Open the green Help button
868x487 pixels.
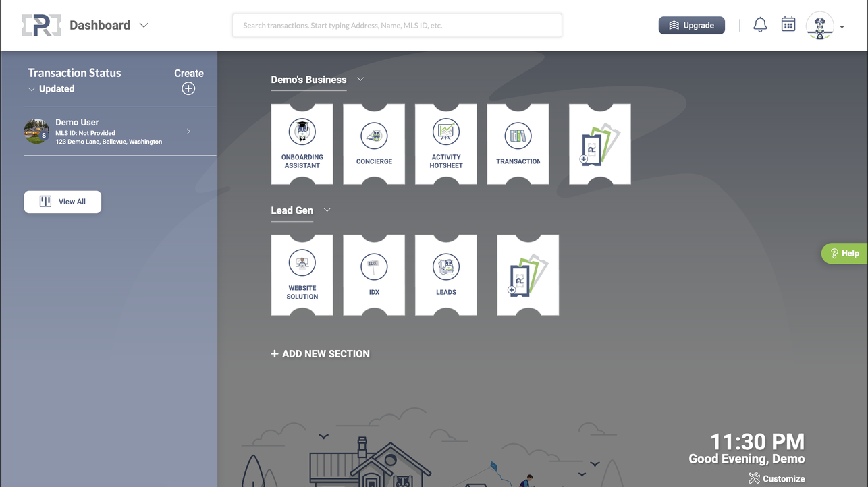tap(844, 253)
